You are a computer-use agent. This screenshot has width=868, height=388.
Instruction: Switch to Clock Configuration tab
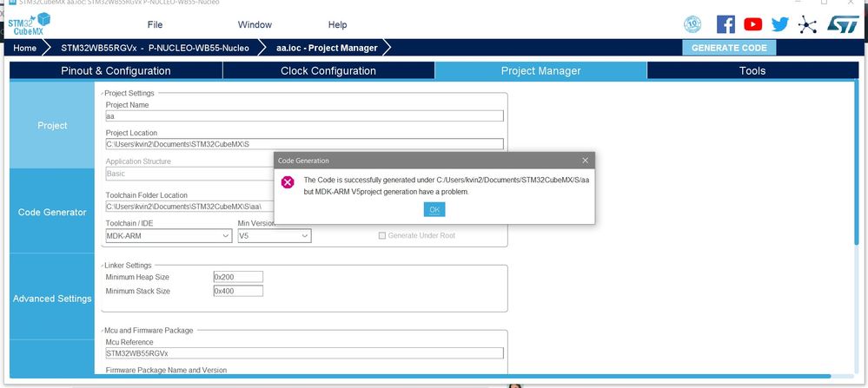click(328, 71)
